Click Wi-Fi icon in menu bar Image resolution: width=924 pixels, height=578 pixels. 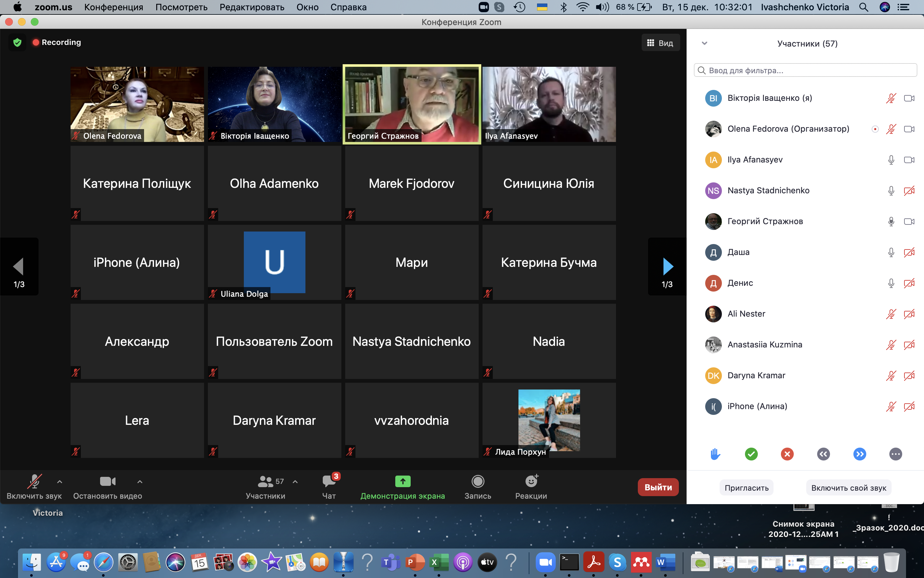pyautogui.click(x=582, y=7)
